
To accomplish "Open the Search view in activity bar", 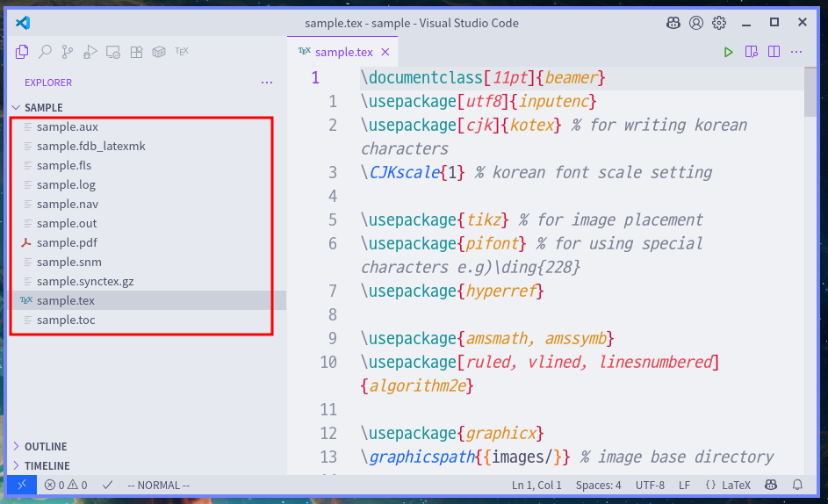I will [x=45, y=52].
